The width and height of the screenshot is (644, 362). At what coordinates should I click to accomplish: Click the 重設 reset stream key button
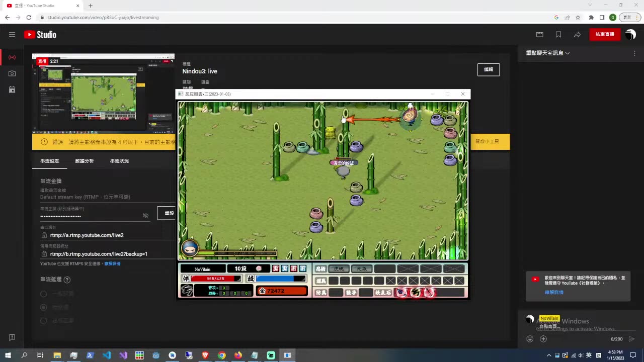pyautogui.click(x=167, y=213)
